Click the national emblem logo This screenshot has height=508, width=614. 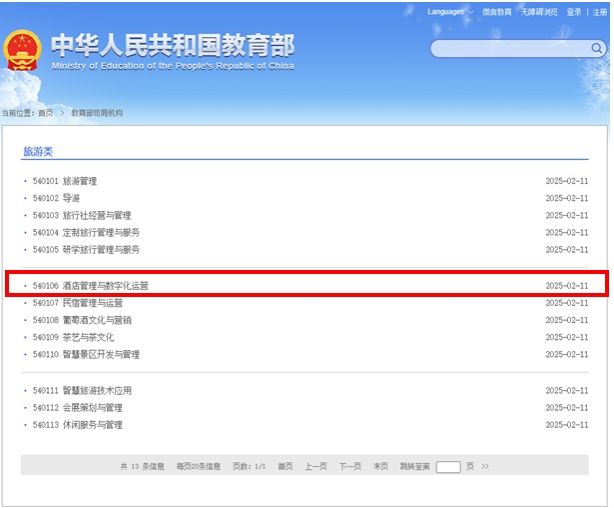click(x=22, y=49)
